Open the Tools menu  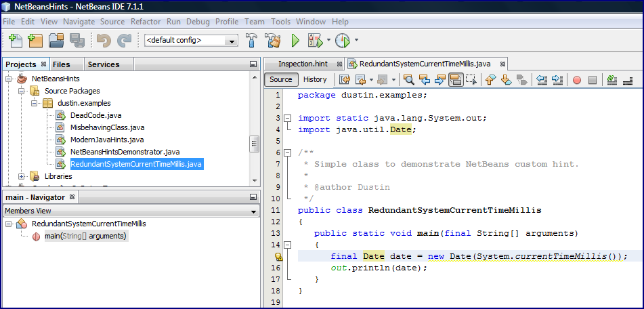coord(280,22)
